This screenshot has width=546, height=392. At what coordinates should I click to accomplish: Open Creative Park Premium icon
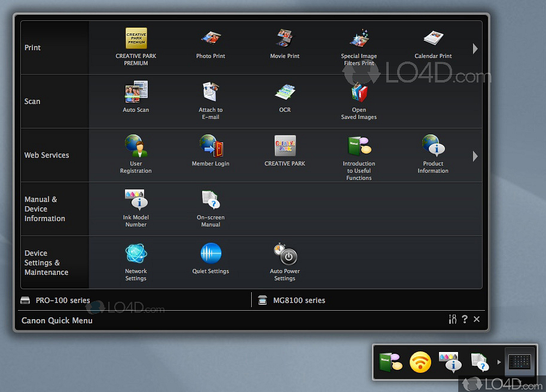(x=136, y=39)
